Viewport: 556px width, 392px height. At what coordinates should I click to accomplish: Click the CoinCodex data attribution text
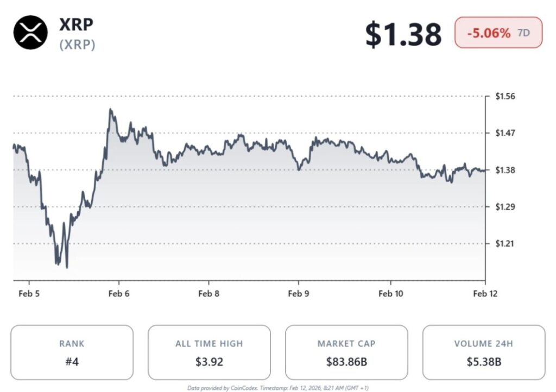[x=278, y=388]
